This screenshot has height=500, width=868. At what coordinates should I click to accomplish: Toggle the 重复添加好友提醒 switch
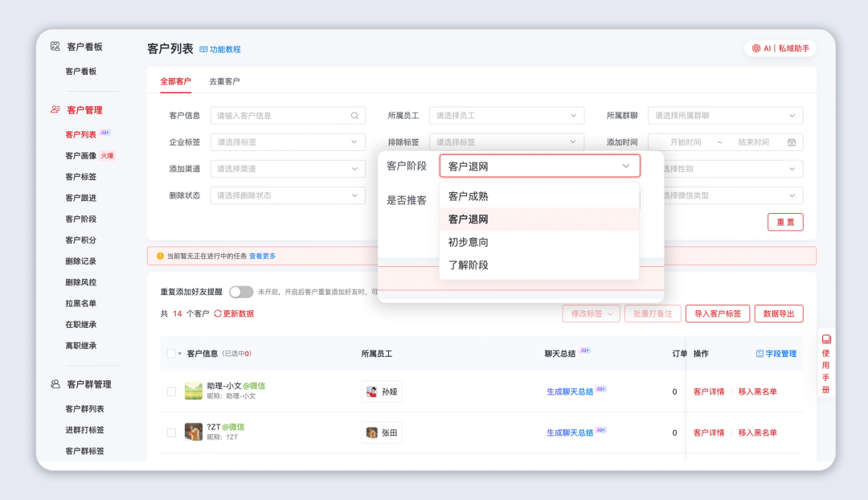(241, 292)
